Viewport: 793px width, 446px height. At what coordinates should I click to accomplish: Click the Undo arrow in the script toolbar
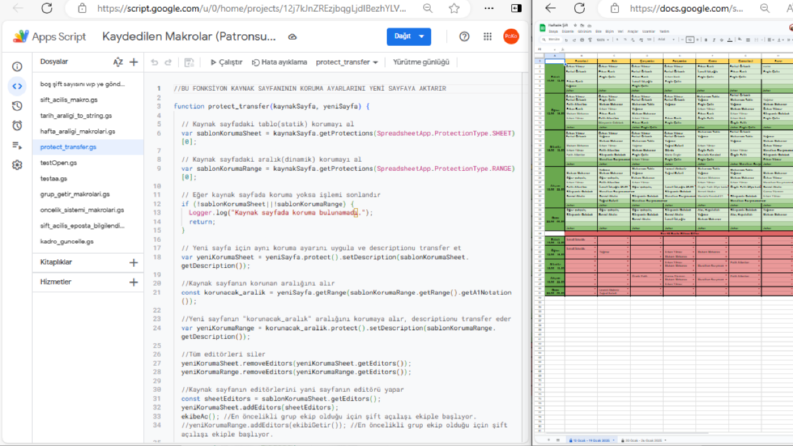[x=154, y=62]
